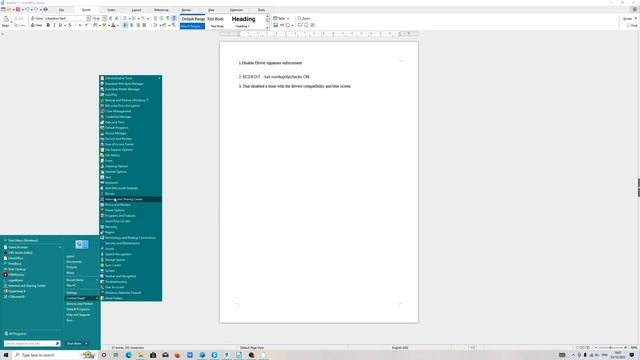
Task: Click the Shut down button
Action: click(74, 344)
